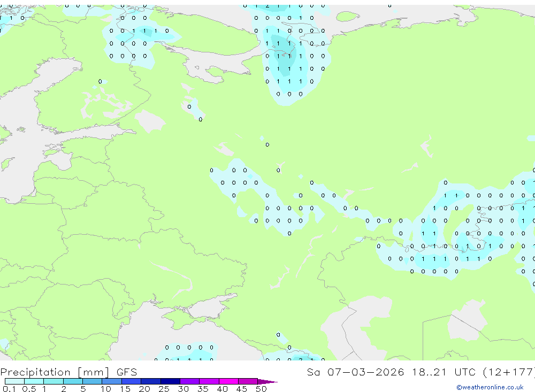Choose the violet 30–35 legend swatch

click(x=190, y=381)
